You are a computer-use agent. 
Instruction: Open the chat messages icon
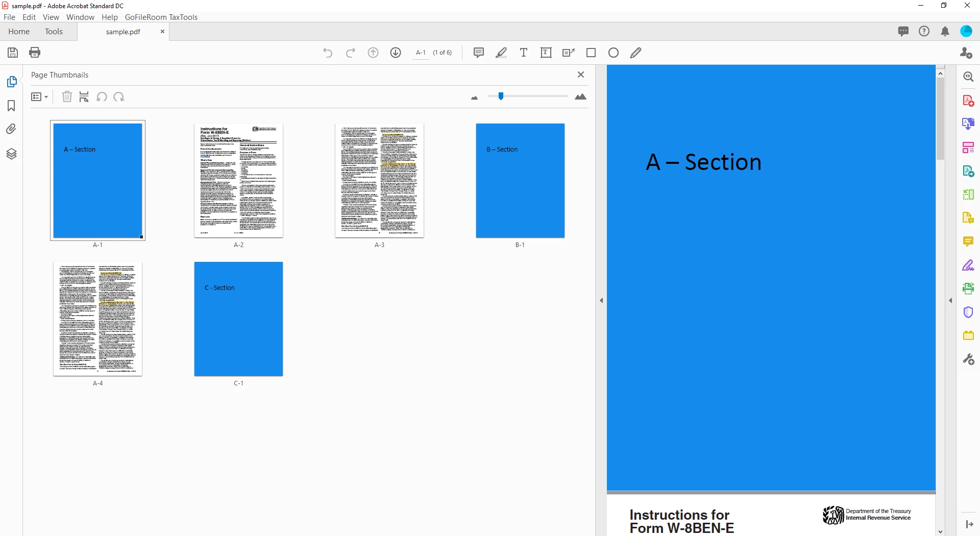tap(903, 31)
